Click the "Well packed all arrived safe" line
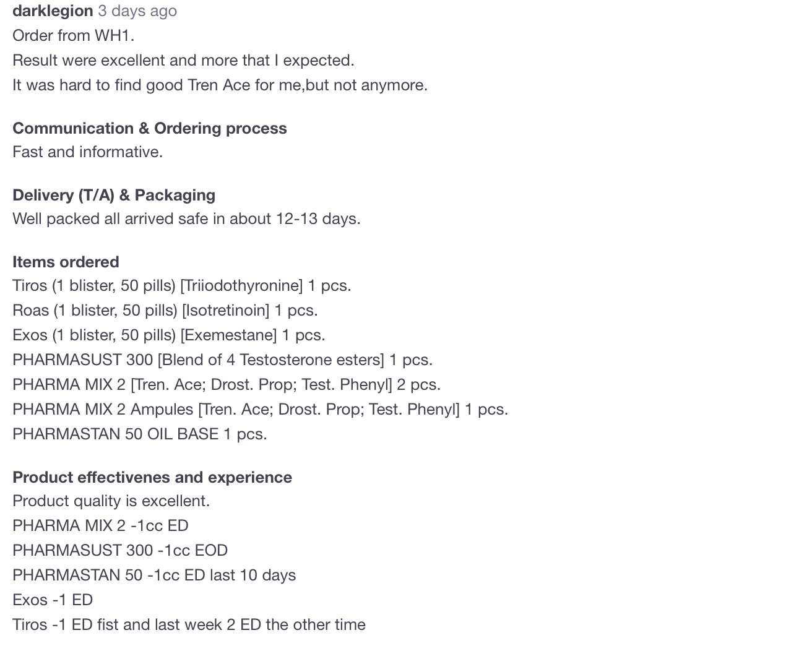 [186, 218]
